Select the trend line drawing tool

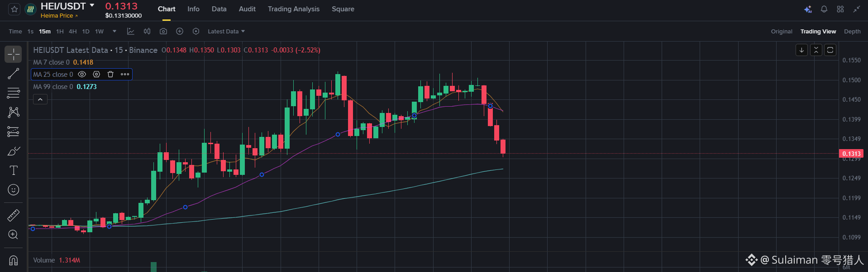click(x=14, y=74)
